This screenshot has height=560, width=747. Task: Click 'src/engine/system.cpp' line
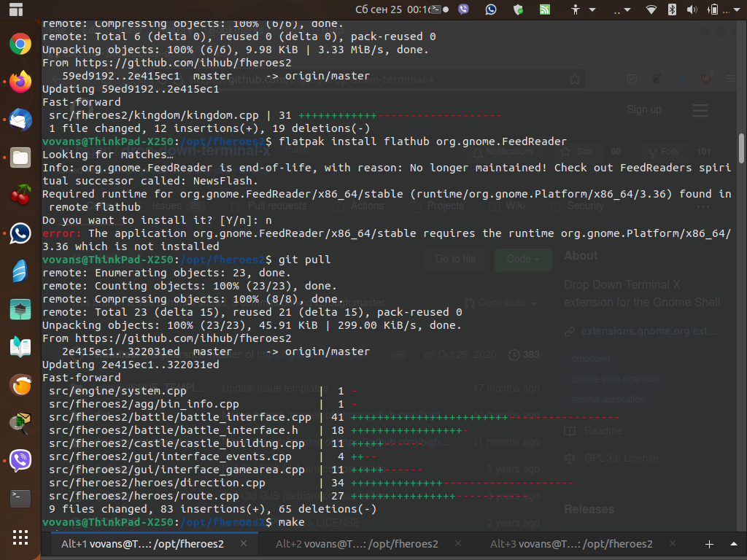pos(117,391)
